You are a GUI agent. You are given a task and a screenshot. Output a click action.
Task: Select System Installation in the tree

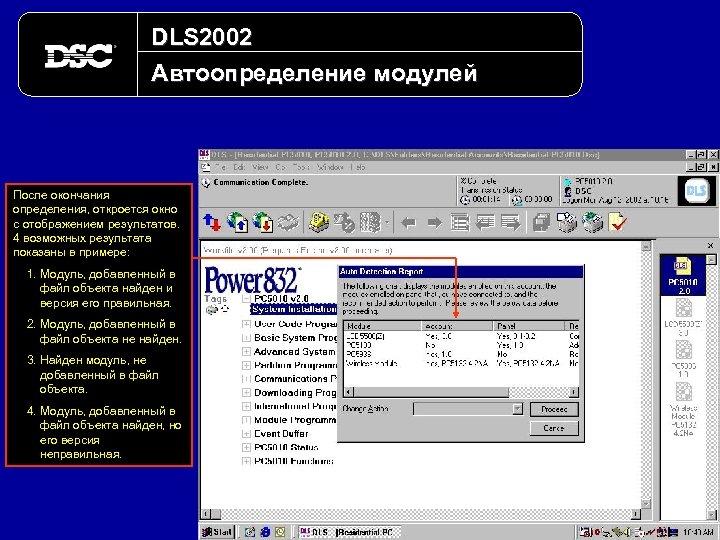coord(294,309)
